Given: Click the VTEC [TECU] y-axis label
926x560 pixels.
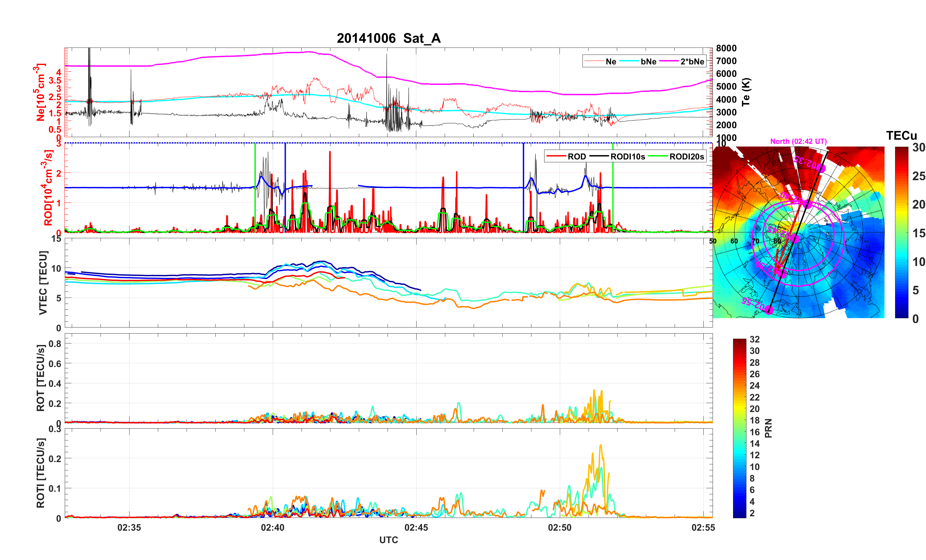Looking at the screenshot, I should coord(43,283).
